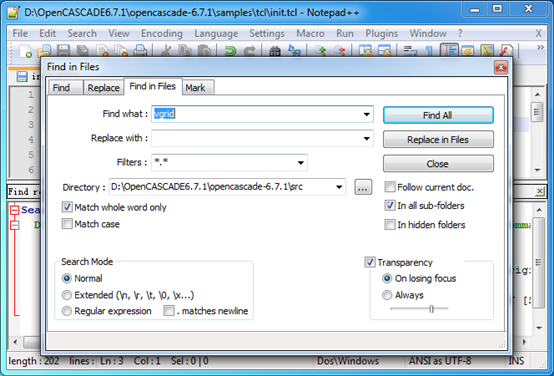Click the Undo toolbar icon
554x376 pixels.
230,51
